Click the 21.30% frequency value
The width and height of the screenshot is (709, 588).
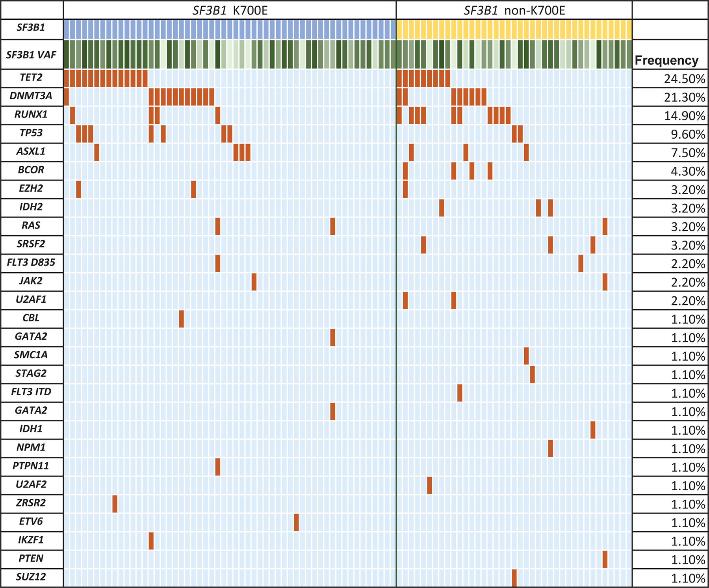pyautogui.click(x=684, y=97)
